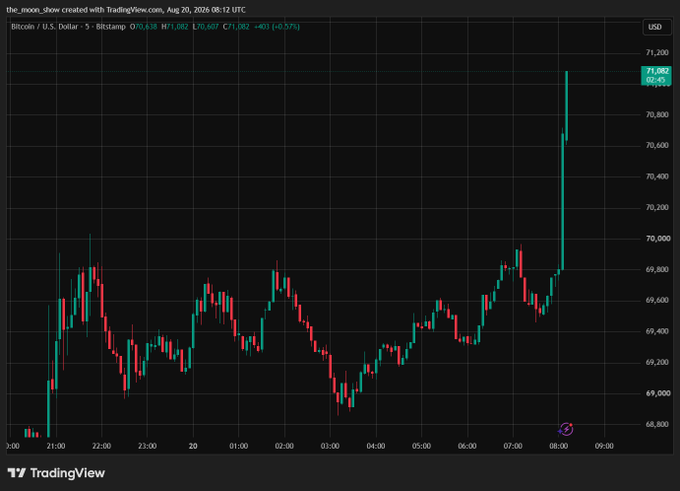Click the 09:00 time axis label
This screenshot has height=491, width=680.
[x=604, y=446]
